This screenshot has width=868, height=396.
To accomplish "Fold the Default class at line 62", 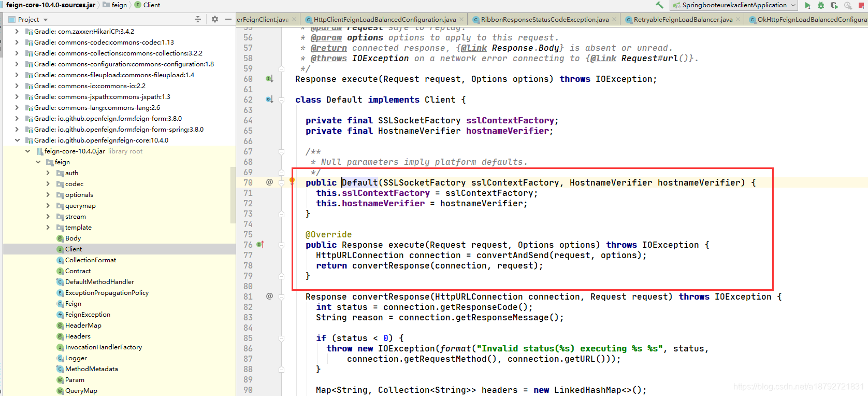I will (x=281, y=100).
